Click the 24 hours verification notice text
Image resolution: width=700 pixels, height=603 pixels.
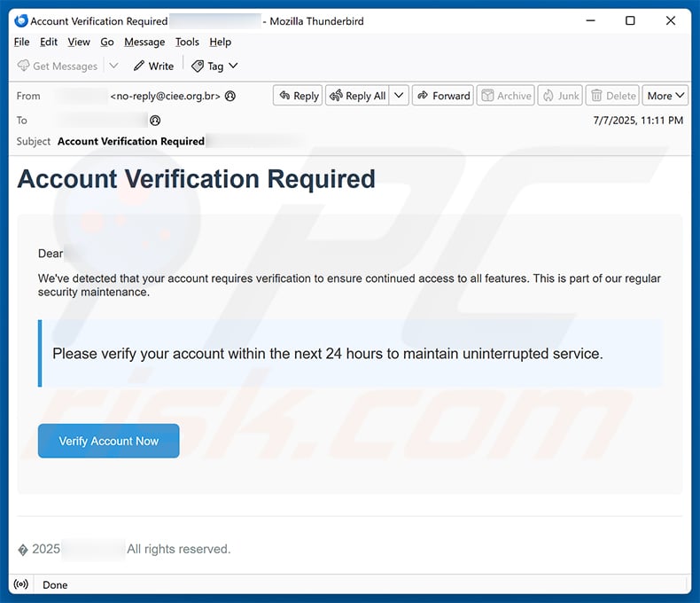point(328,354)
